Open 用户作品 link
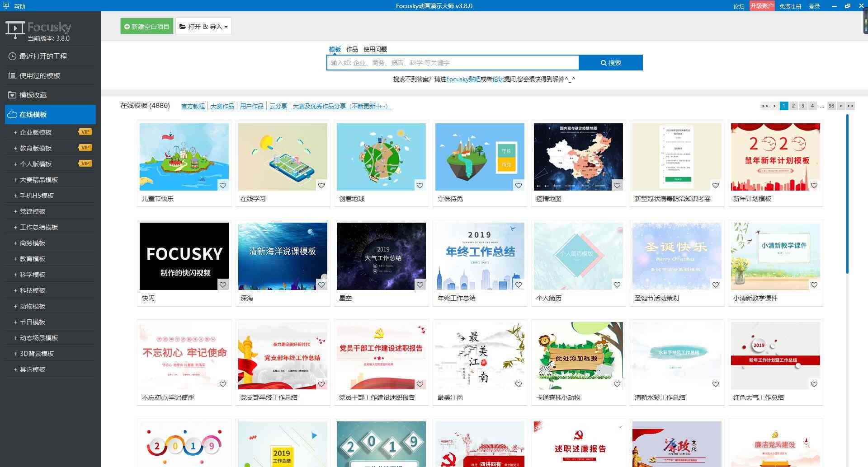This screenshot has width=868, height=467. (252, 106)
